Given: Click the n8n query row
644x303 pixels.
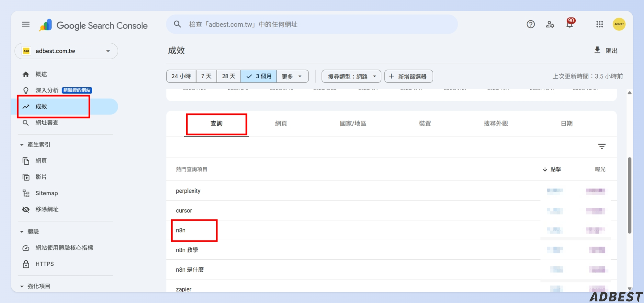Looking at the screenshot, I should 181,230.
